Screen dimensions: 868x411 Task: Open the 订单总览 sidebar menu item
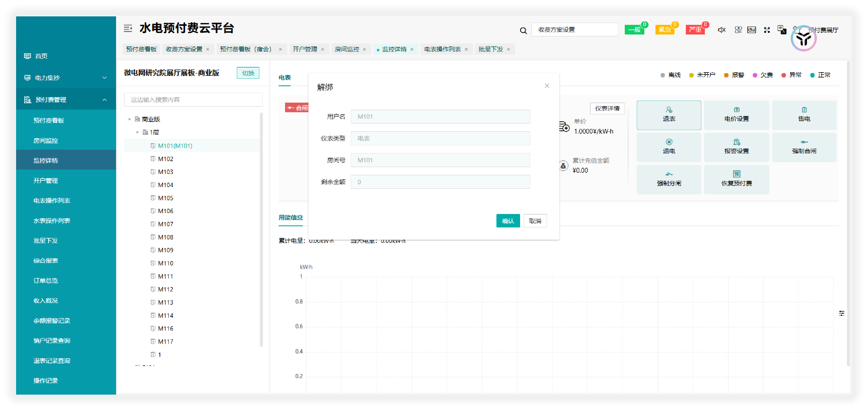click(x=46, y=280)
